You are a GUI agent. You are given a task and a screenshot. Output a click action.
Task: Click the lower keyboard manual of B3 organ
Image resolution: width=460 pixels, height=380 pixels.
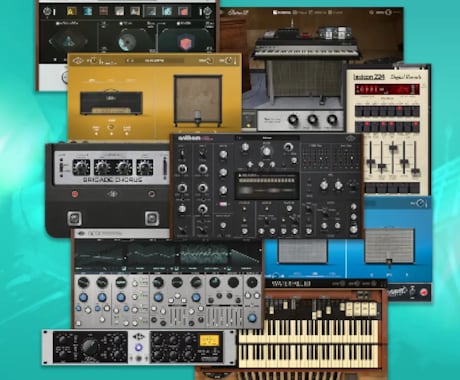pyautogui.click(x=309, y=355)
